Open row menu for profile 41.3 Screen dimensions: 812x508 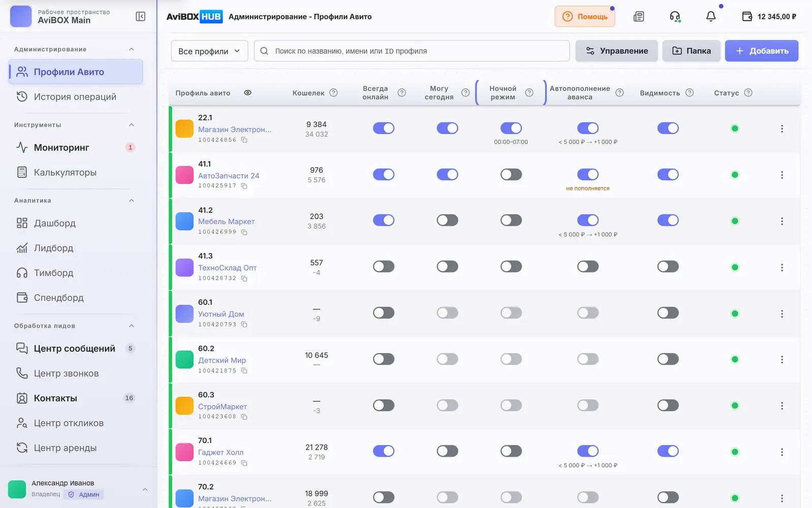(x=782, y=267)
